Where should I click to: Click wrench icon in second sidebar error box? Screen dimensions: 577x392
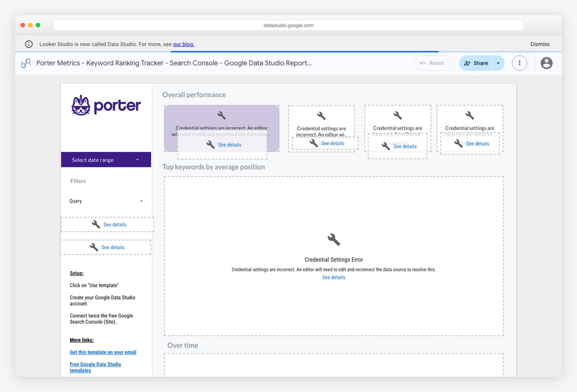tap(94, 247)
